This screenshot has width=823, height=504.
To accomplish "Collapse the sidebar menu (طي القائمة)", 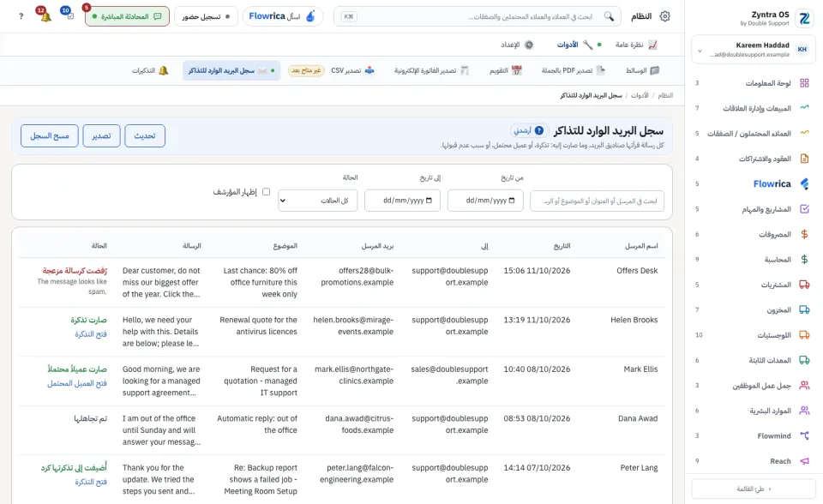I will 754,489.
